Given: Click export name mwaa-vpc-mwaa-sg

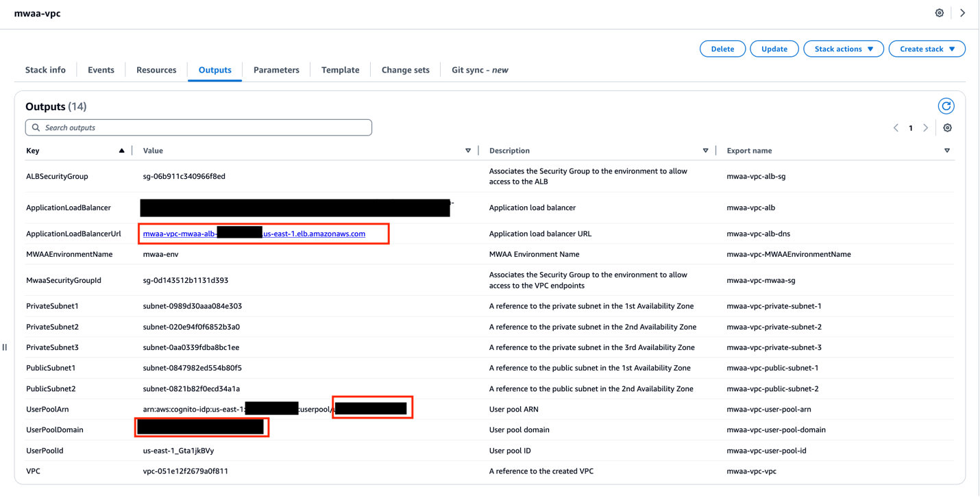Looking at the screenshot, I should [x=761, y=281].
